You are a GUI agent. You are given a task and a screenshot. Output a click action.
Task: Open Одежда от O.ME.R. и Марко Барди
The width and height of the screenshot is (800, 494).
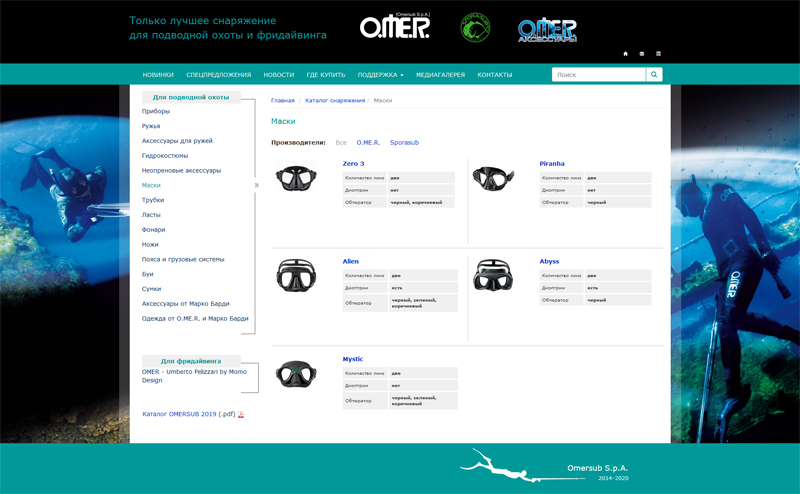(x=195, y=318)
